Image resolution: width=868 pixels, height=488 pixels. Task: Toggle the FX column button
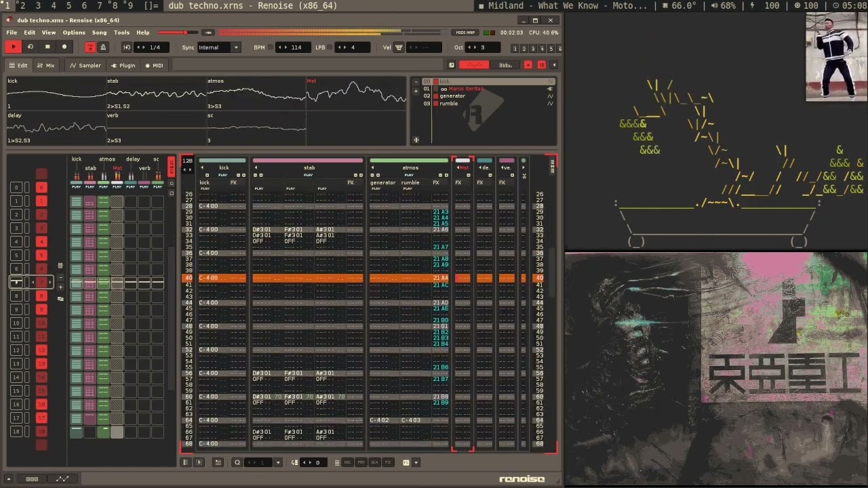coord(389,462)
